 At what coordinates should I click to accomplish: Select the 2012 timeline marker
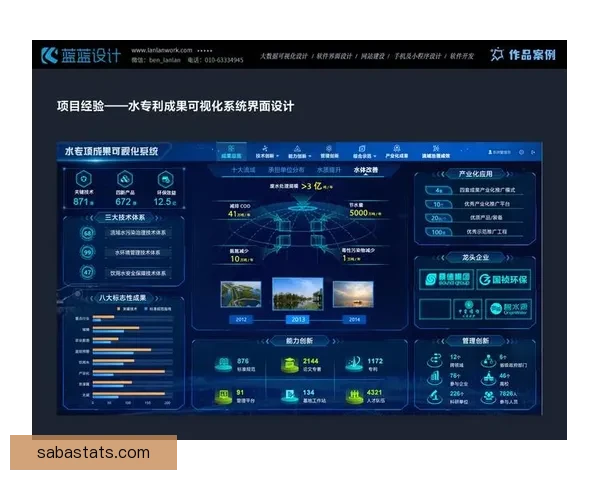(x=241, y=319)
